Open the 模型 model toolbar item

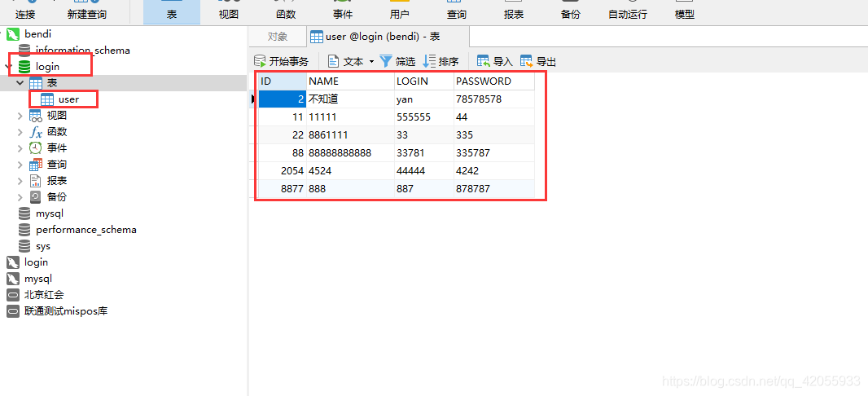click(x=685, y=12)
